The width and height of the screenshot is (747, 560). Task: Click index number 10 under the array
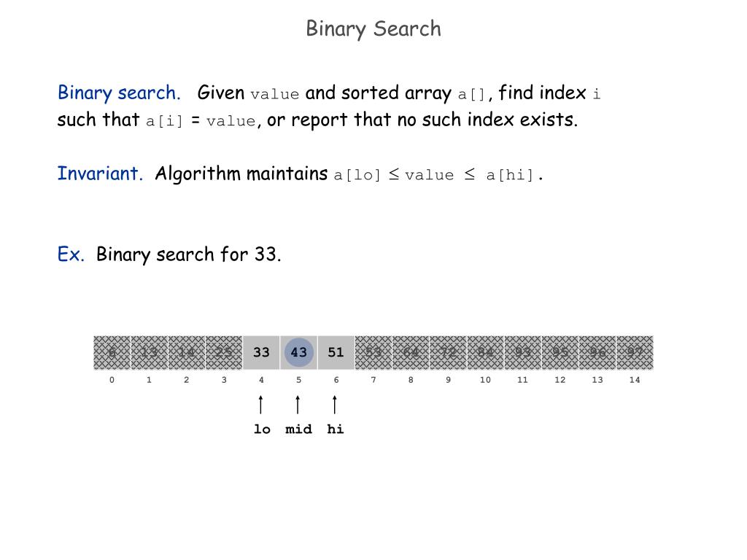coord(485,380)
